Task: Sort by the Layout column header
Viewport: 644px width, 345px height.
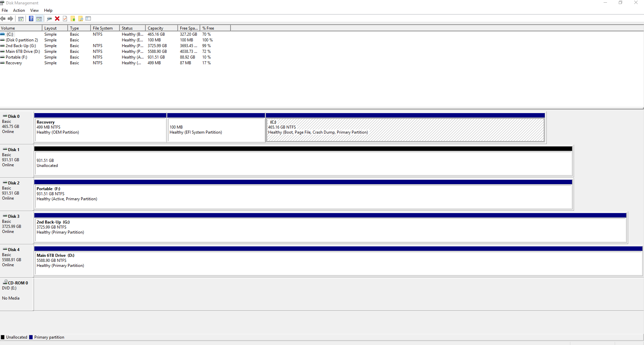Action: tap(55, 28)
